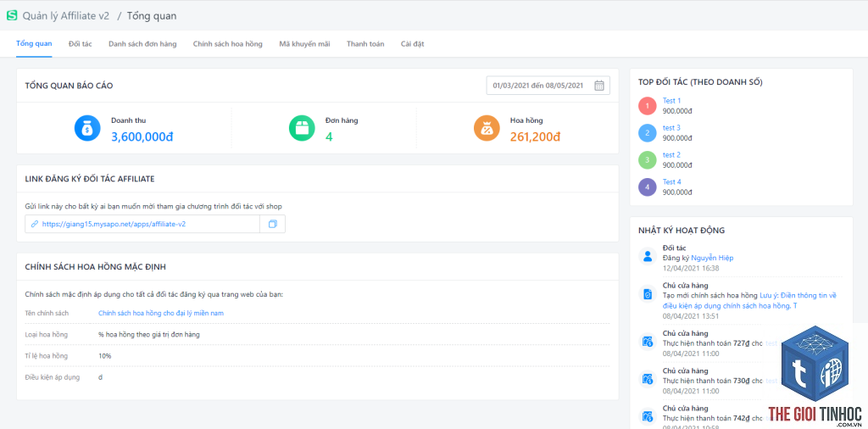Open date range picker 01/03/2021 đến 08/05/2021
868x429 pixels.
pos(548,86)
